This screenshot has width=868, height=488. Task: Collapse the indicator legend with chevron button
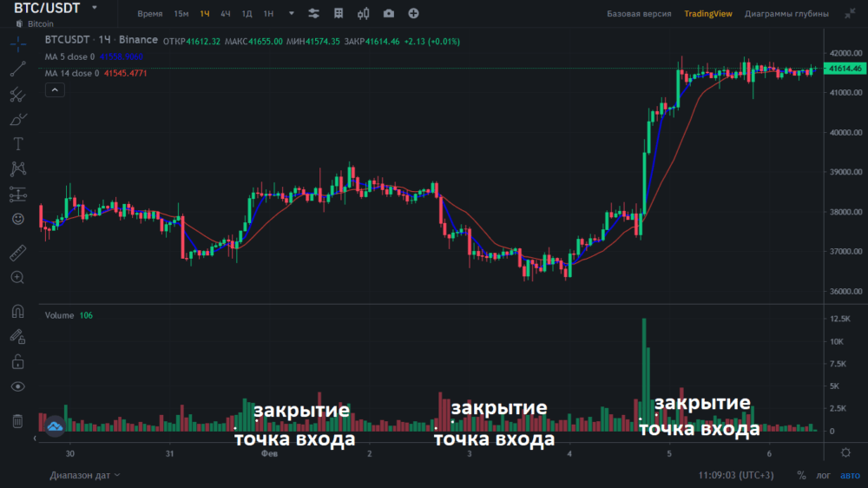[x=54, y=89]
